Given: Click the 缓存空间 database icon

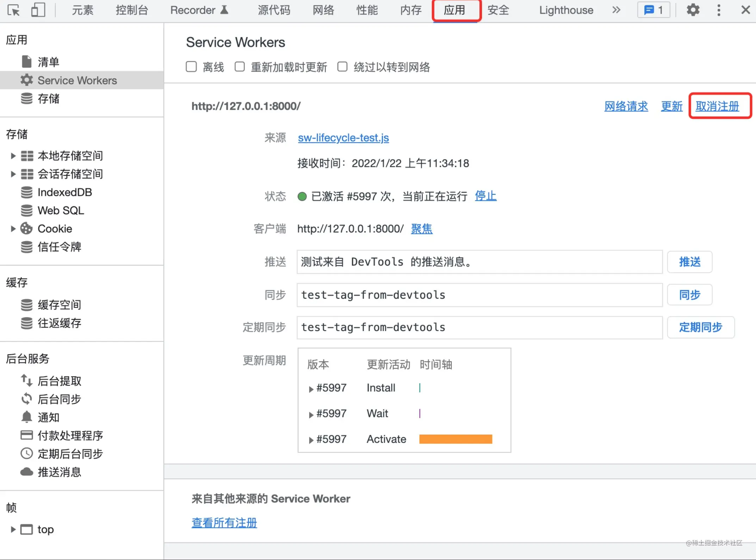Looking at the screenshot, I should pos(27,305).
